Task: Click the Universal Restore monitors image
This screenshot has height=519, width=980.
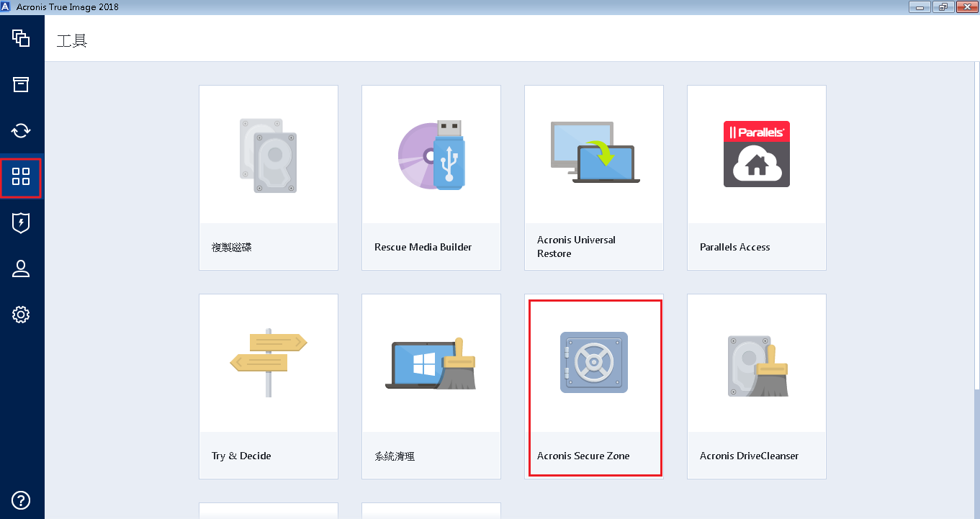Action: click(595, 152)
